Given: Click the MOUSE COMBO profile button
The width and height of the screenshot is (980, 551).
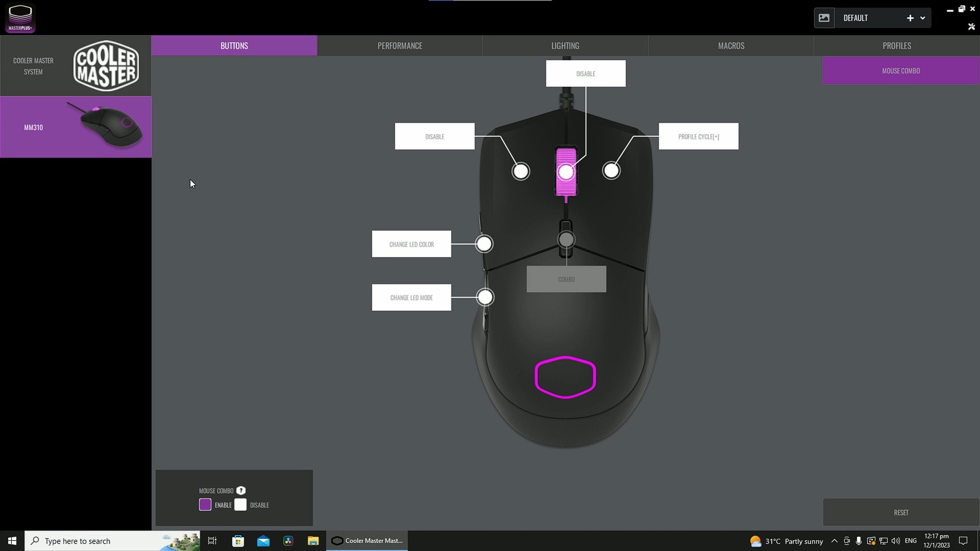Looking at the screenshot, I should pyautogui.click(x=900, y=70).
